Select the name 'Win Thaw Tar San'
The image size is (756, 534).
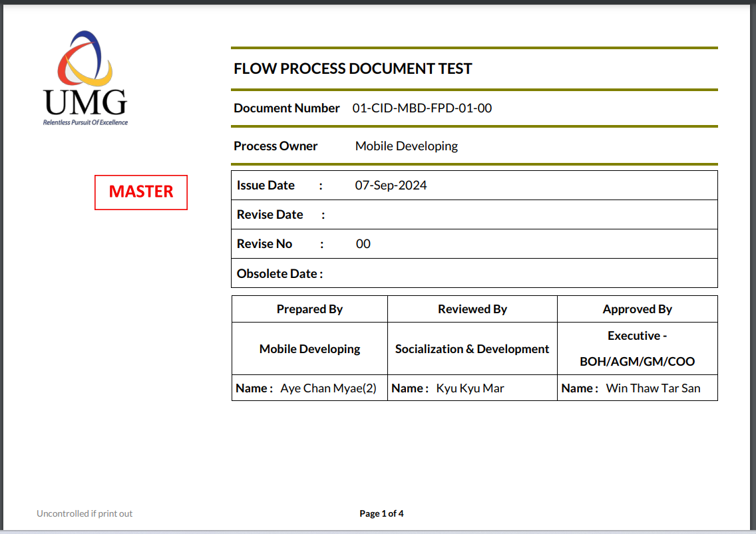tap(653, 388)
